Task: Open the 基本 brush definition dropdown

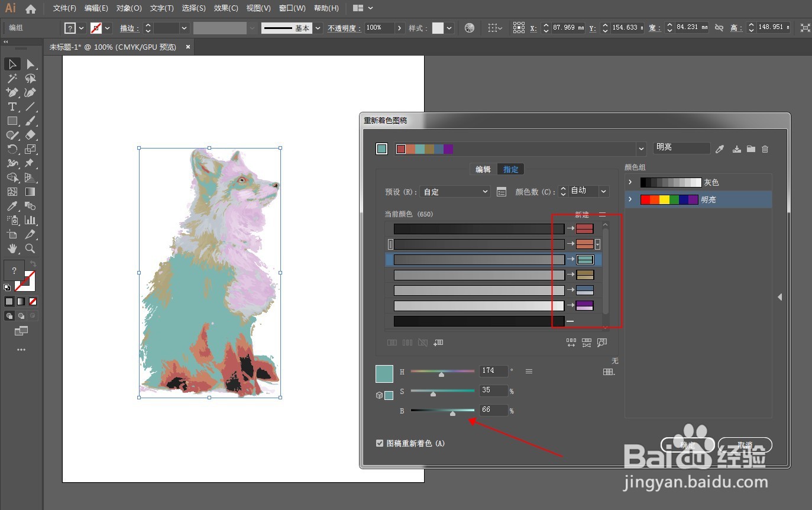Action: pyautogui.click(x=318, y=28)
